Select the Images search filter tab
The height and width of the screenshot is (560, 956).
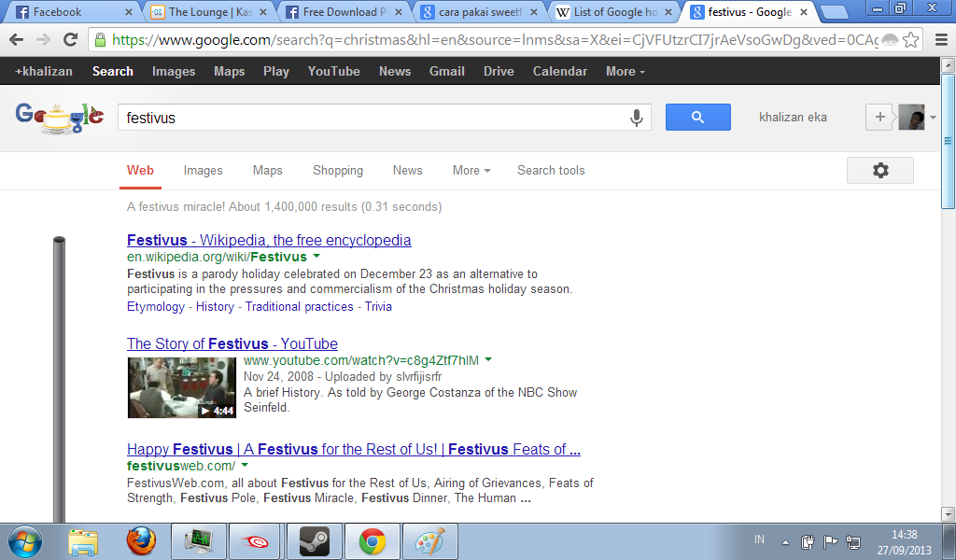tap(203, 171)
